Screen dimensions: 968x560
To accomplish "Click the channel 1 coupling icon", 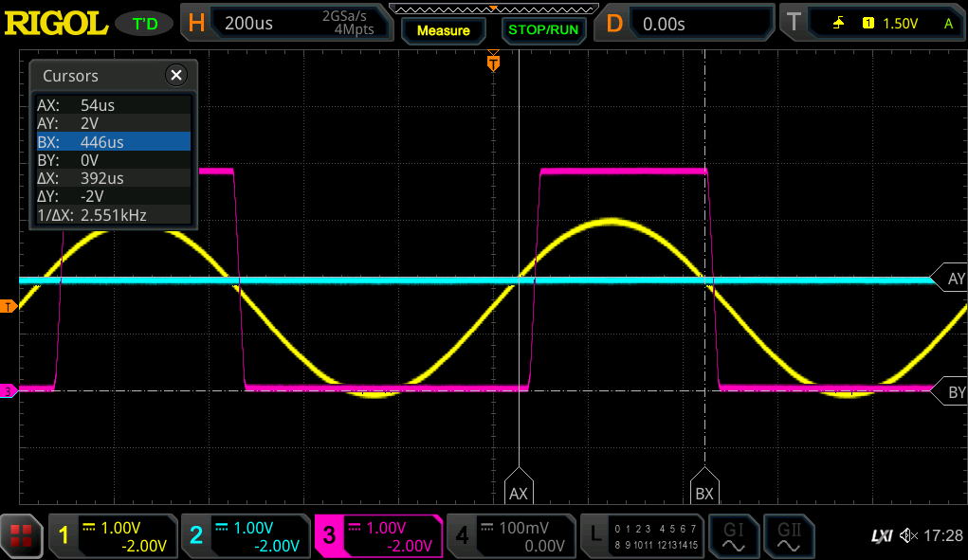I will pos(89,528).
